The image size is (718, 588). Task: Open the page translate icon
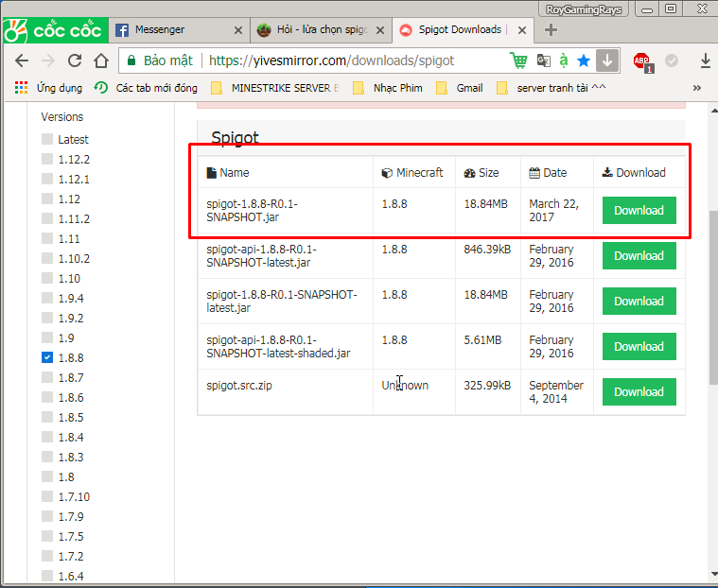pyautogui.click(x=544, y=61)
